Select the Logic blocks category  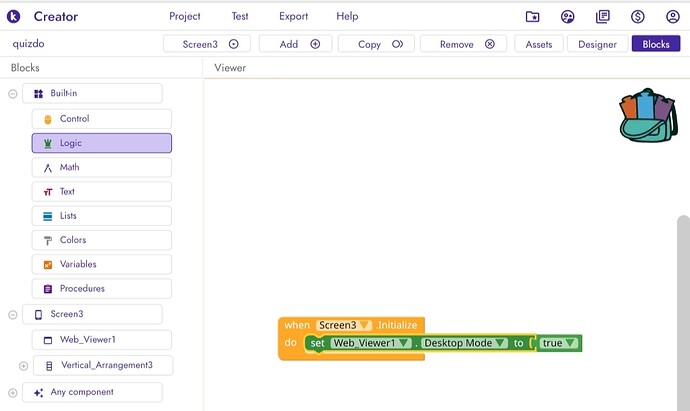click(102, 143)
